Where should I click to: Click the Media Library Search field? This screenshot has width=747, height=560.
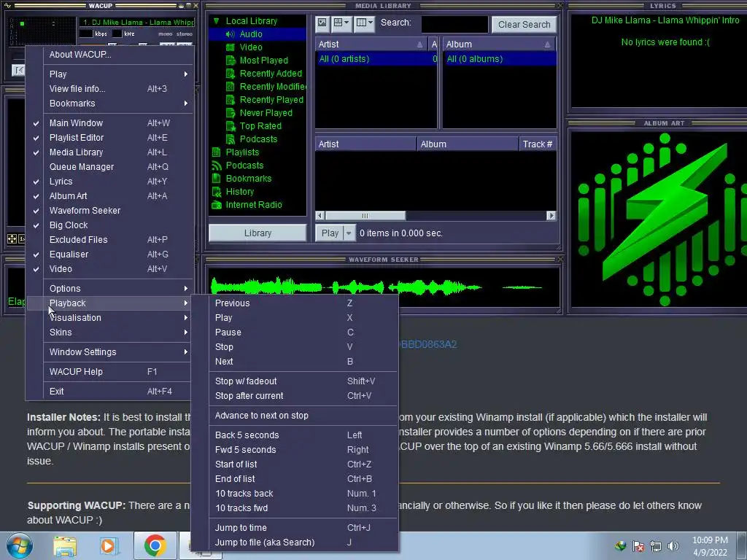[454, 24]
